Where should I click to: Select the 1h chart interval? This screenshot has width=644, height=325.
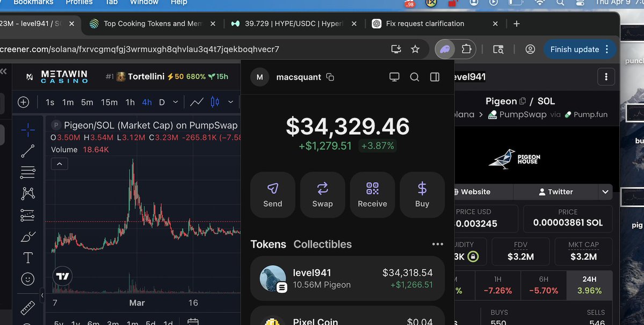[x=130, y=102]
